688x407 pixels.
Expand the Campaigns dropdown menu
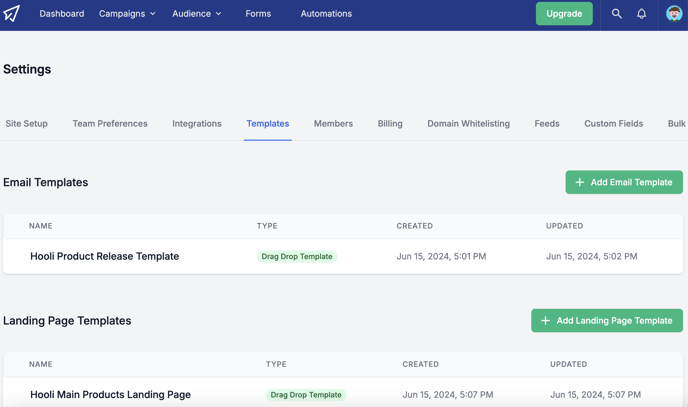pyautogui.click(x=127, y=14)
